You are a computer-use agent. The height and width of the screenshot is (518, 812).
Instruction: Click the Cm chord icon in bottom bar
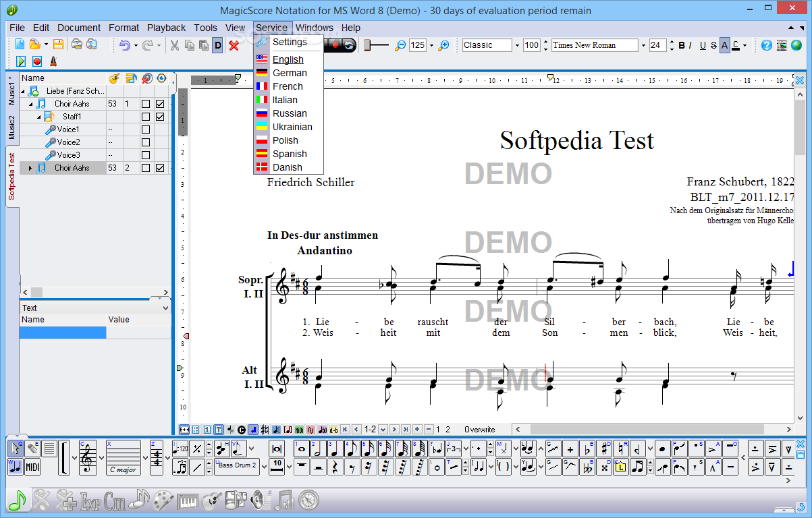(114, 501)
